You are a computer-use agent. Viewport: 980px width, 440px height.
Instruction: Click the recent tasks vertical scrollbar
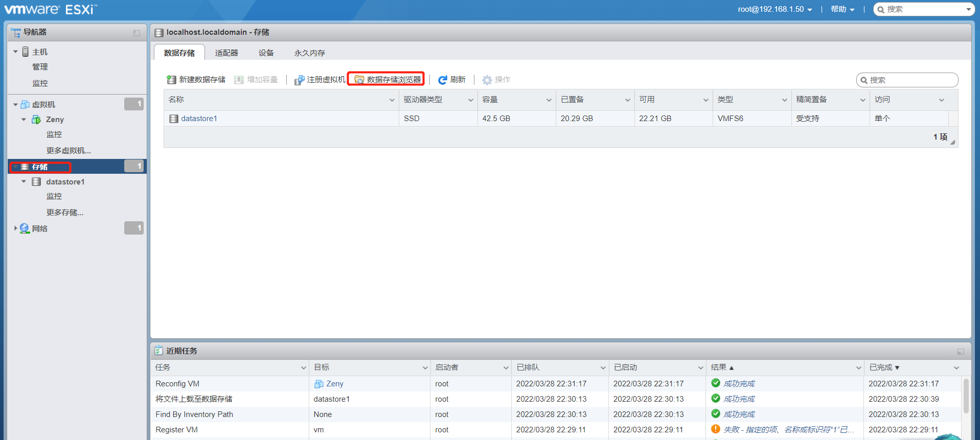(x=966, y=396)
